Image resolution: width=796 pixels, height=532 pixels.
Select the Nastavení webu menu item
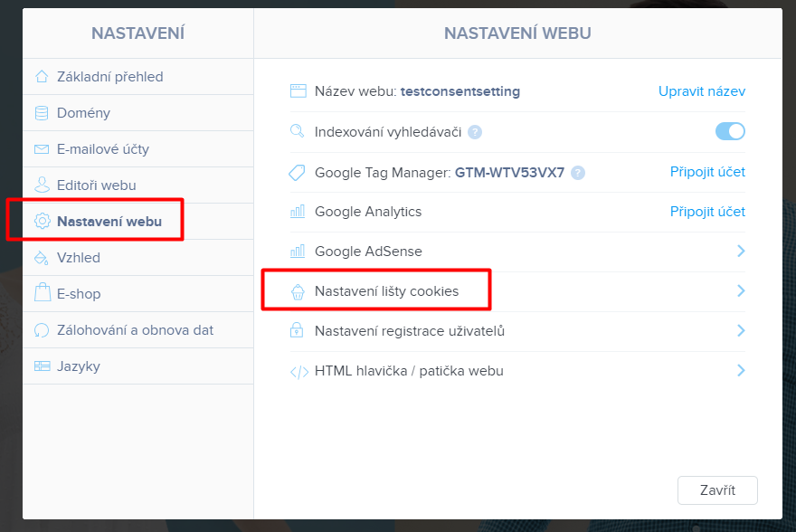click(x=138, y=222)
